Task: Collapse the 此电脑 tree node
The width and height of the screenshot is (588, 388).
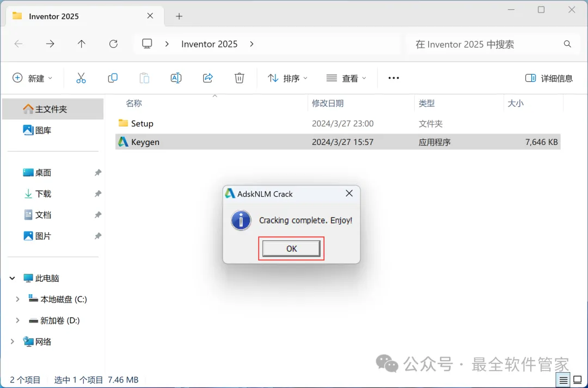Action: click(13, 278)
